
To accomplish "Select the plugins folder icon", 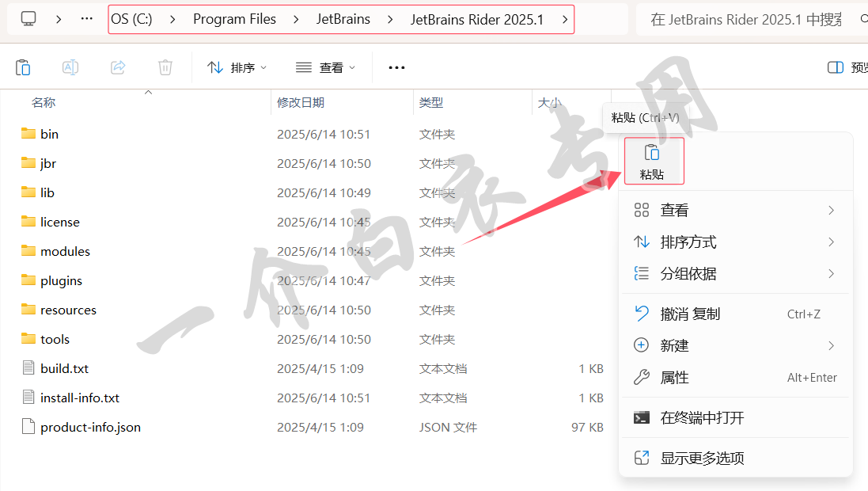I will [28, 280].
